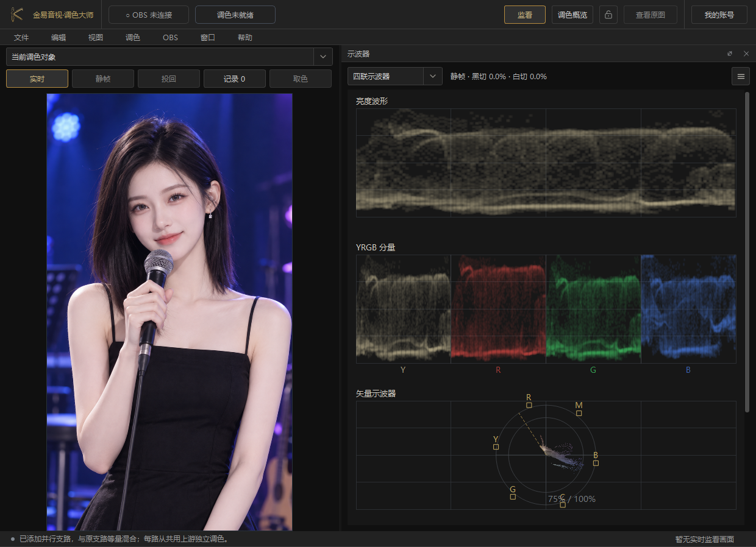The width and height of the screenshot is (756, 547).
Task: Float the 示波器 panel with the pop-out icon
Action: coord(730,54)
